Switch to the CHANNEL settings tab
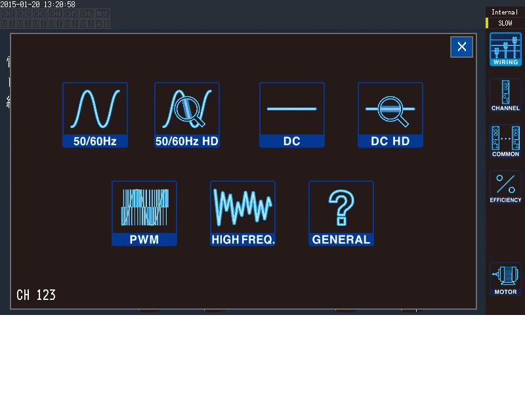 505,96
